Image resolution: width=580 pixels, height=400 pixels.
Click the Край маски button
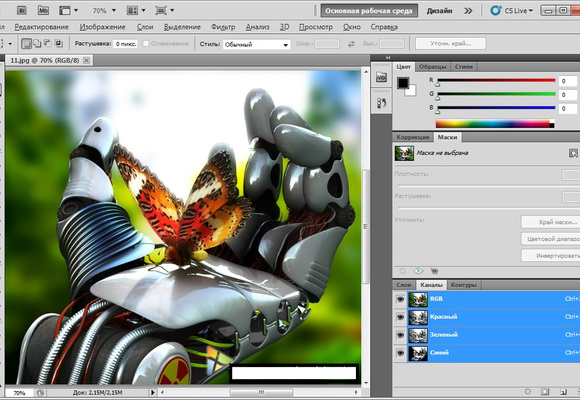pos(551,222)
